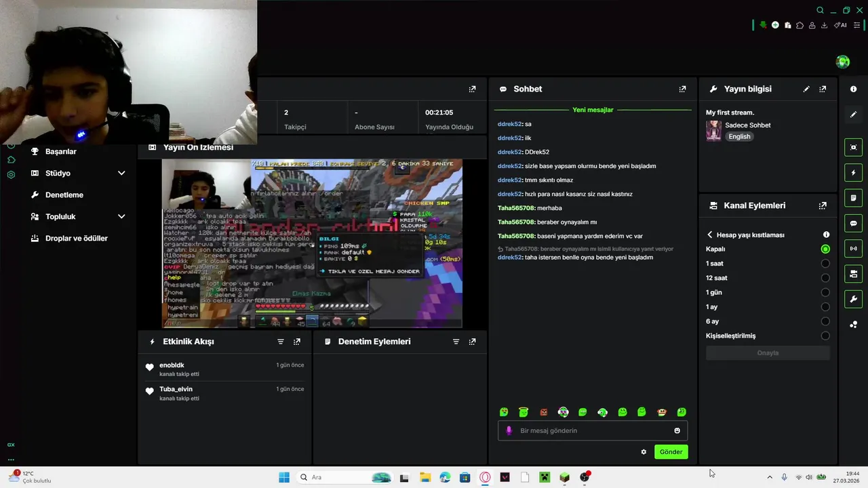
Task: Click the info circle in right sidebar
Action: [853, 89]
